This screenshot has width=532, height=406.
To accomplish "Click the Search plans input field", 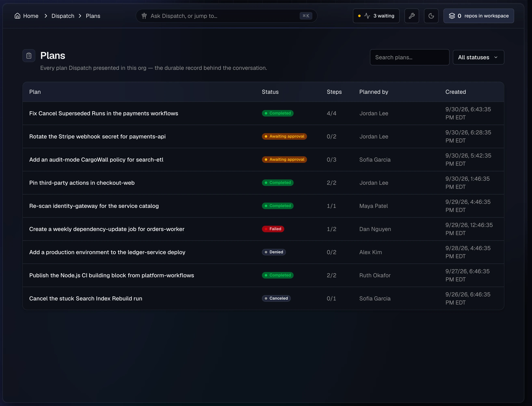I will point(409,57).
